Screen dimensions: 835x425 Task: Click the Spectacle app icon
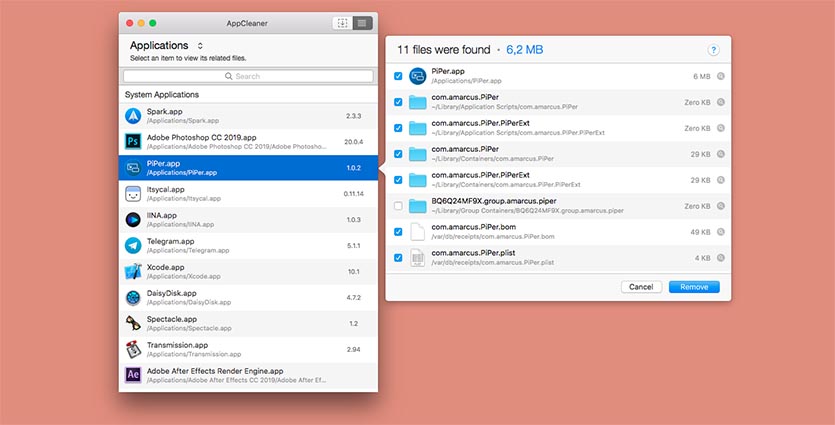133,323
